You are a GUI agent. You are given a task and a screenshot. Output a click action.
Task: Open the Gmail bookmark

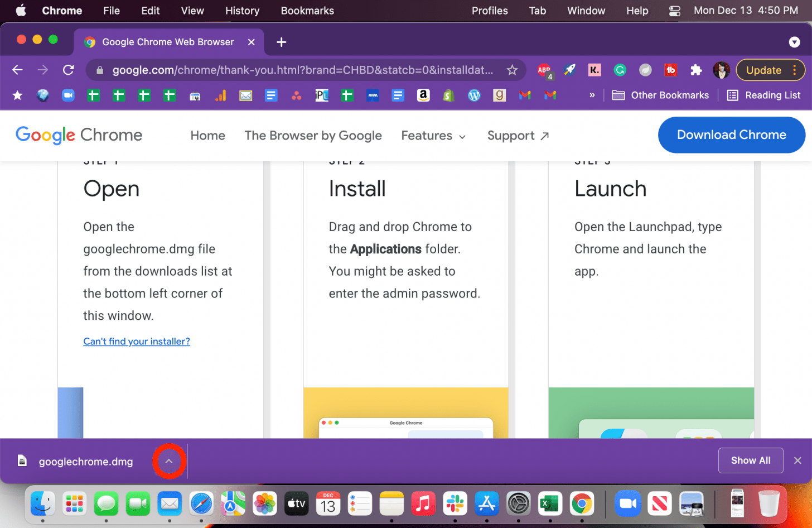524,95
